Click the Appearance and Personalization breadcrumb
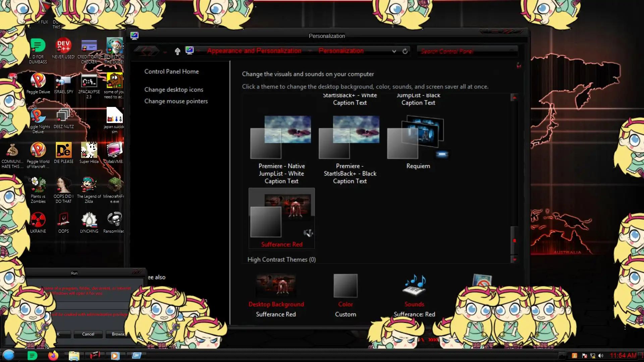Viewport: 644px width, 362px height. [254, 51]
